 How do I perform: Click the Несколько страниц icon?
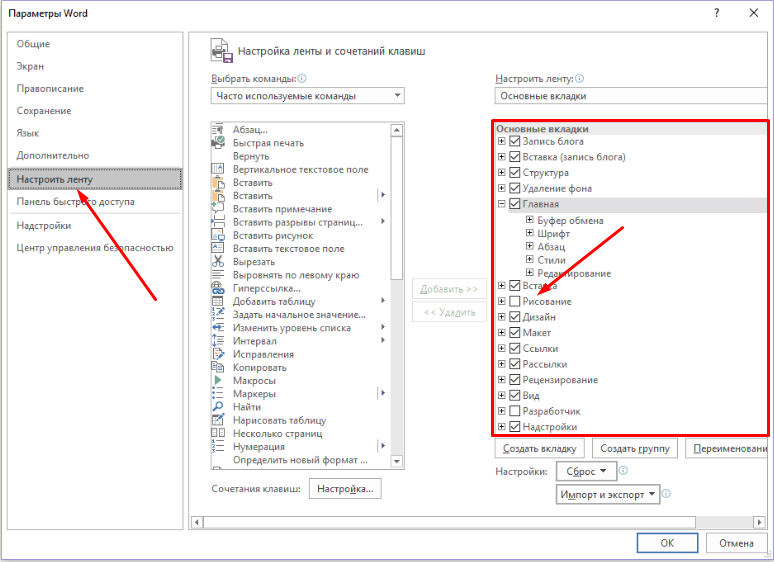pos(218,433)
